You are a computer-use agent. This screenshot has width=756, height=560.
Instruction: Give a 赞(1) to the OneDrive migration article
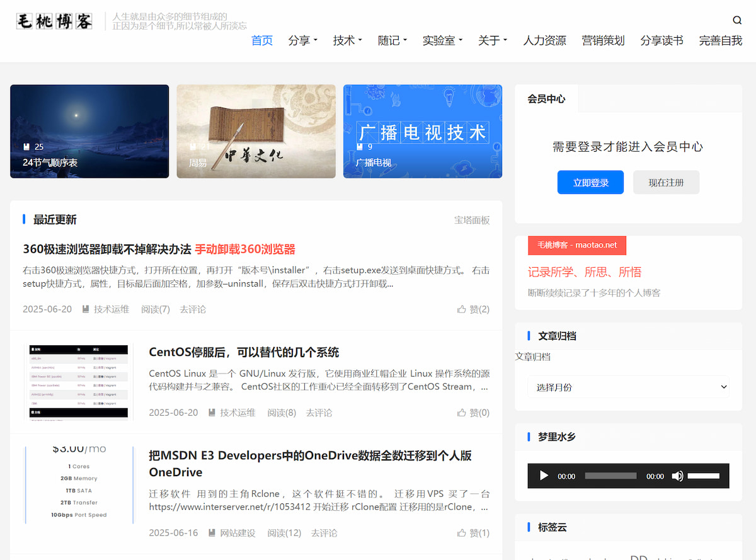coord(472,533)
